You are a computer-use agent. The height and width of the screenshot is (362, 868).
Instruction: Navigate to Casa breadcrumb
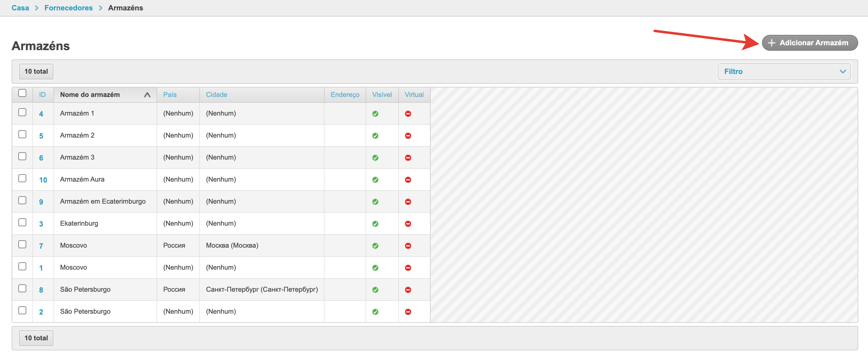[x=20, y=8]
